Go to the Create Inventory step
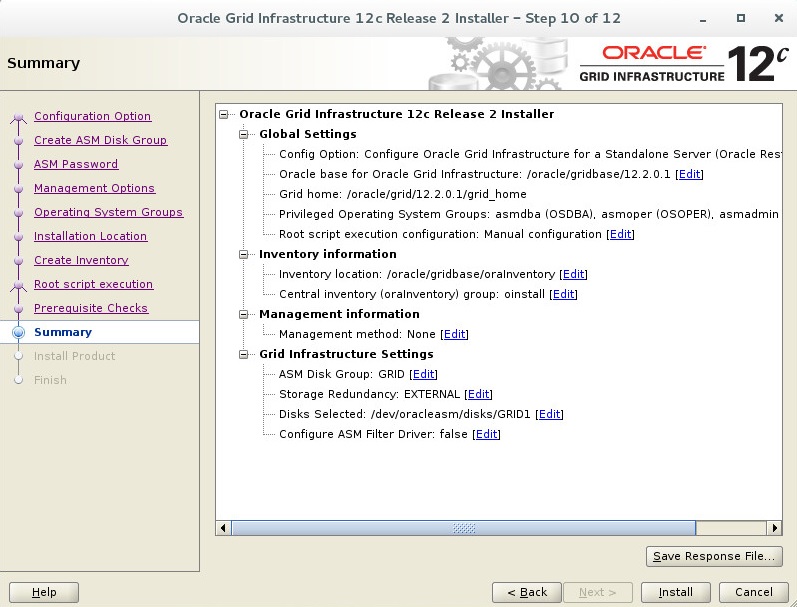 coord(81,260)
